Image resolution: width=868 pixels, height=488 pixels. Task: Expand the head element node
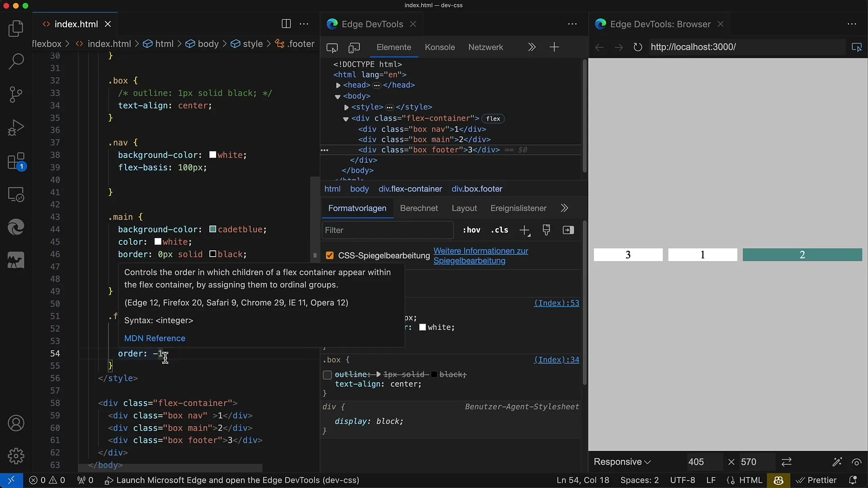coord(338,85)
